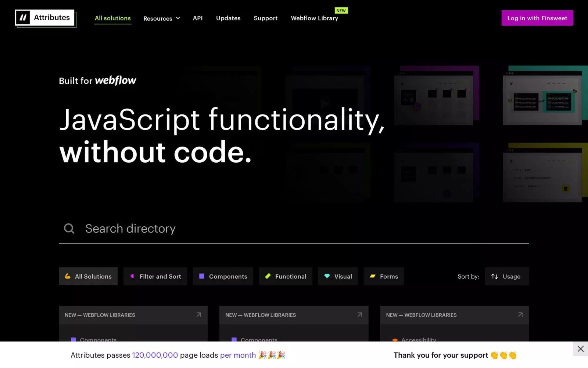Open the Support nav link
This screenshot has height=368, width=588.
[x=266, y=18]
